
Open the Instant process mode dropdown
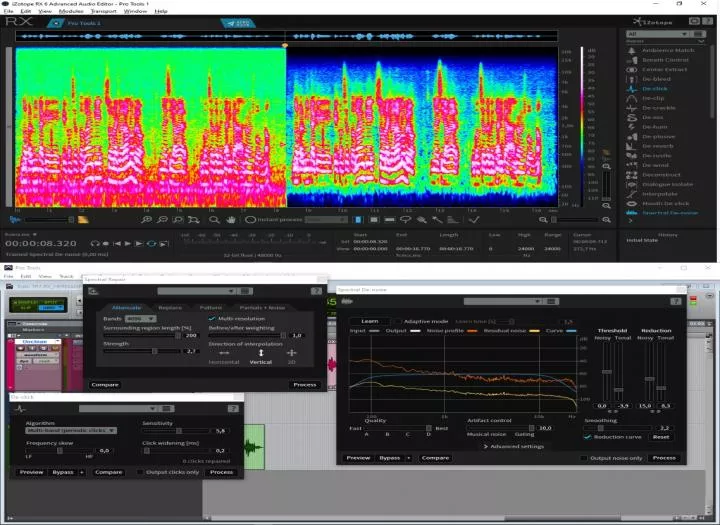pyautogui.click(x=326, y=220)
